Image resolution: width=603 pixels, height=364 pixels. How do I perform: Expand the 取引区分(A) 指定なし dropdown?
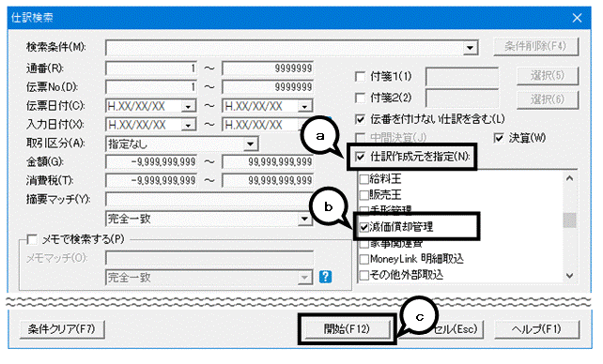(251, 144)
